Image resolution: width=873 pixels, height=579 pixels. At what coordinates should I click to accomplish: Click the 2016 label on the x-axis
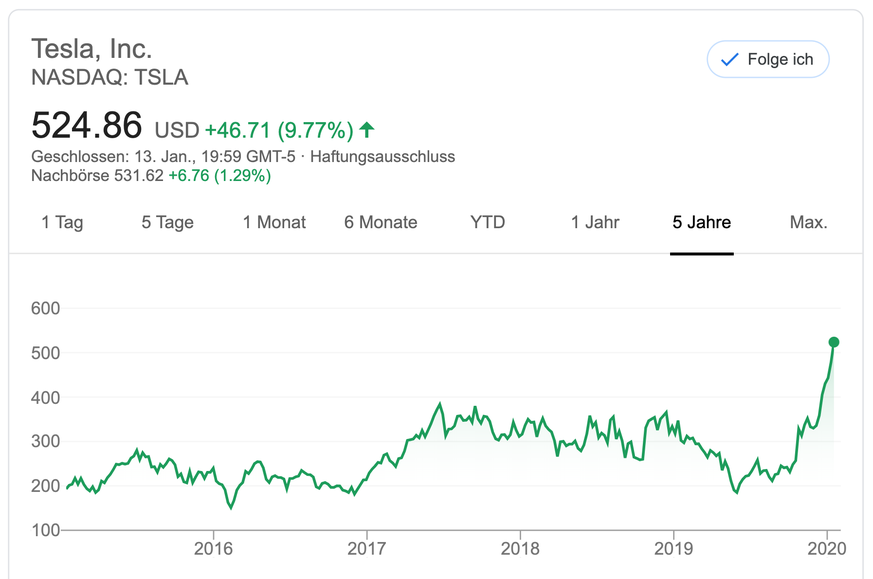213,548
